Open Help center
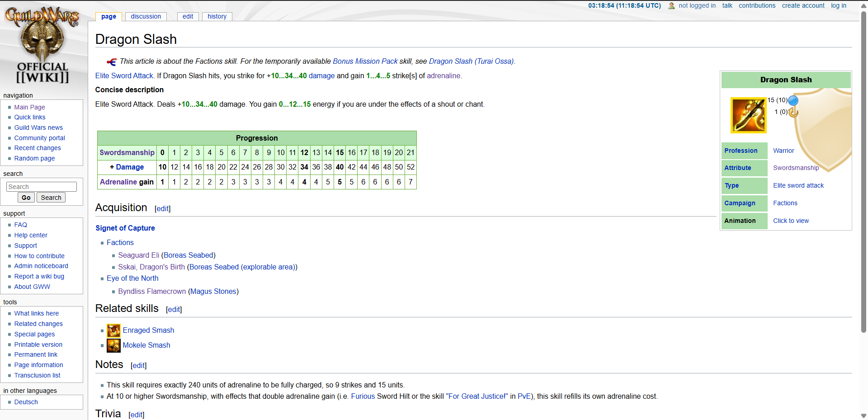868x420 pixels. (31, 235)
